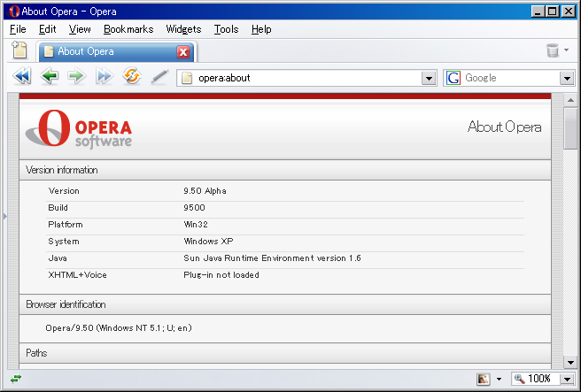
Task: Open the trash can dropdown arrow
Action: (x=567, y=50)
